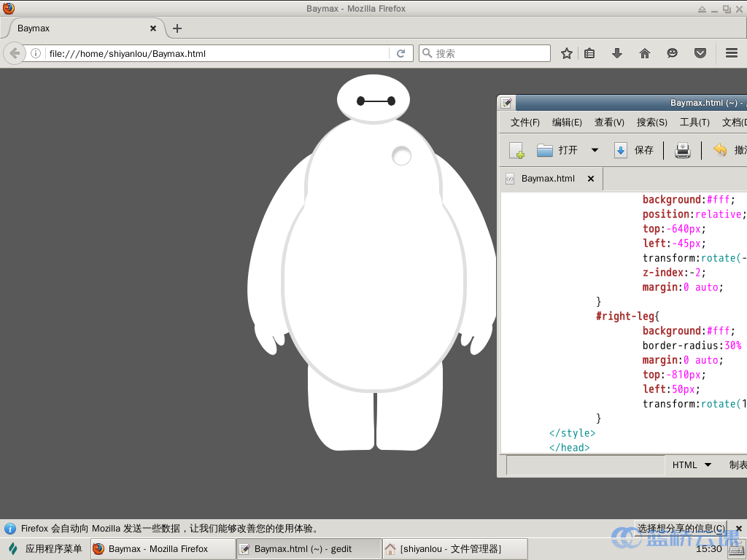Open the gedit 文件(F) menu

tap(525, 122)
